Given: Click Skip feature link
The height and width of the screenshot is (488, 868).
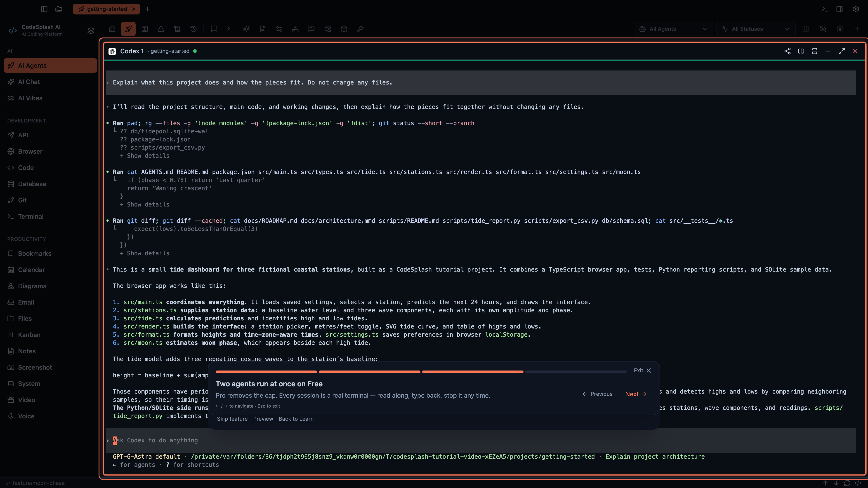Looking at the screenshot, I should click(x=232, y=419).
